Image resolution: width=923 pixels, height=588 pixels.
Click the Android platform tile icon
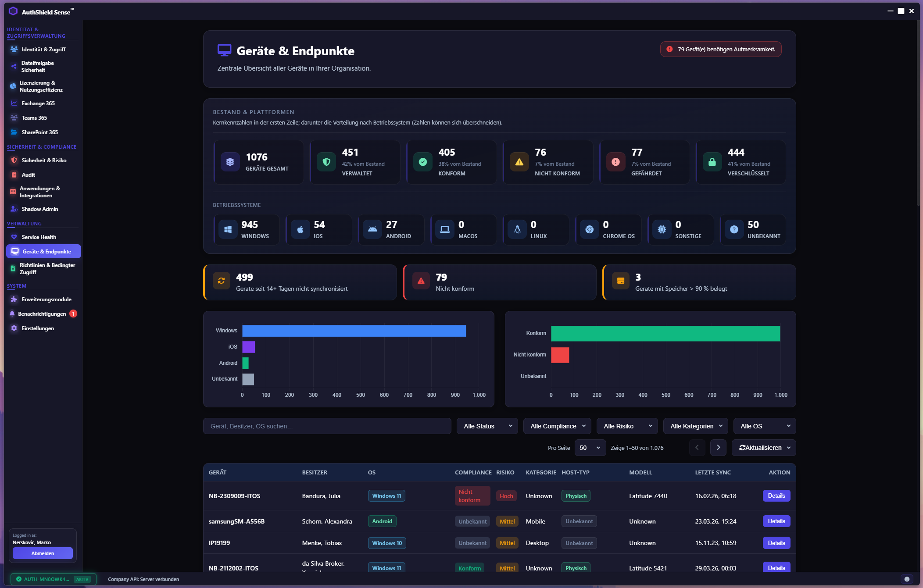click(x=372, y=229)
